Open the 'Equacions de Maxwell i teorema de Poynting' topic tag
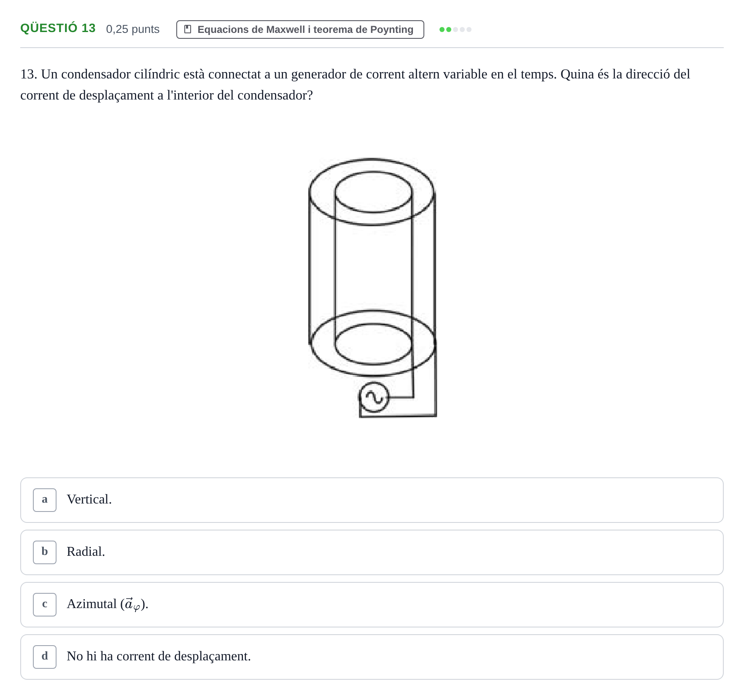Image resolution: width=744 pixels, height=700 pixels. [300, 30]
